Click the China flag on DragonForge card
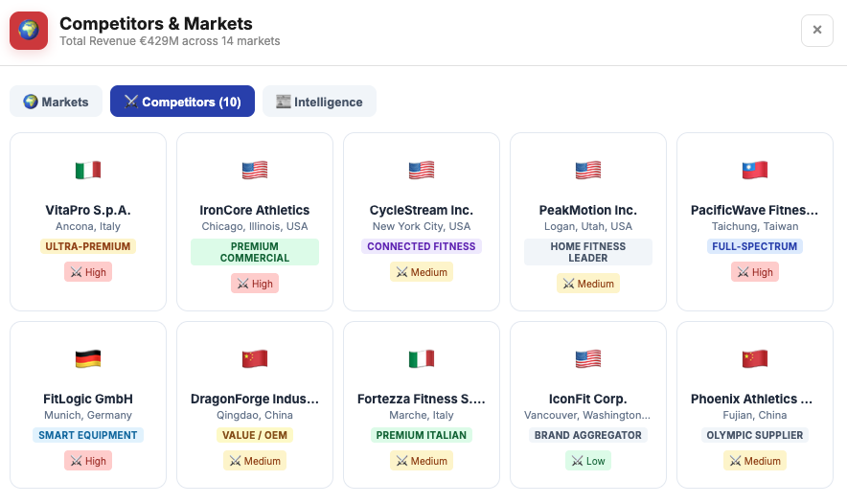Screen dimensions: 847x504 tap(255, 359)
